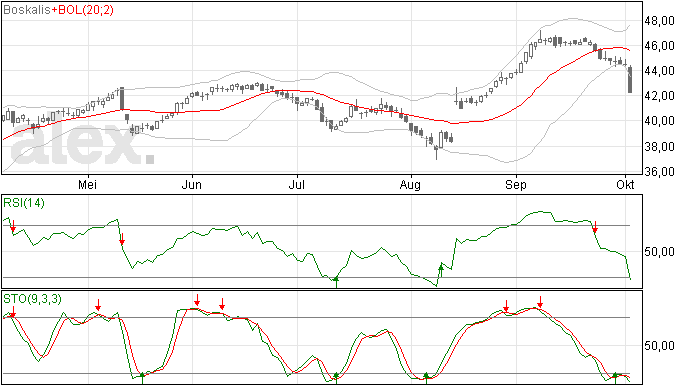Click the Sep month label

click(x=516, y=184)
